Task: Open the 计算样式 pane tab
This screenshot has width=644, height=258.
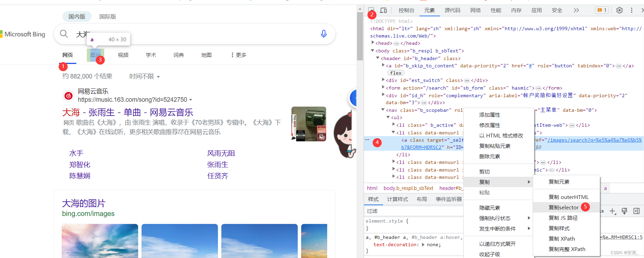Action: tap(398, 199)
